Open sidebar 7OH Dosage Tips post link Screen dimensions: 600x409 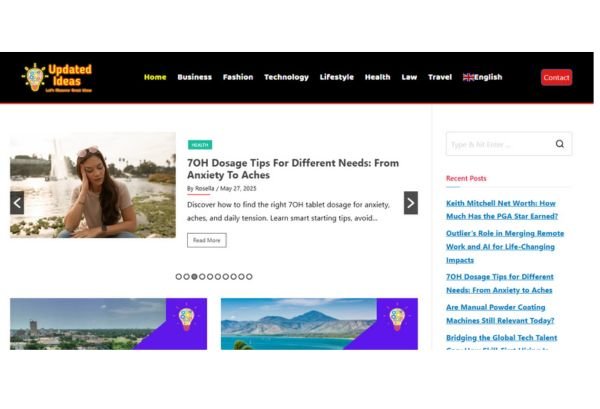click(500, 283)
